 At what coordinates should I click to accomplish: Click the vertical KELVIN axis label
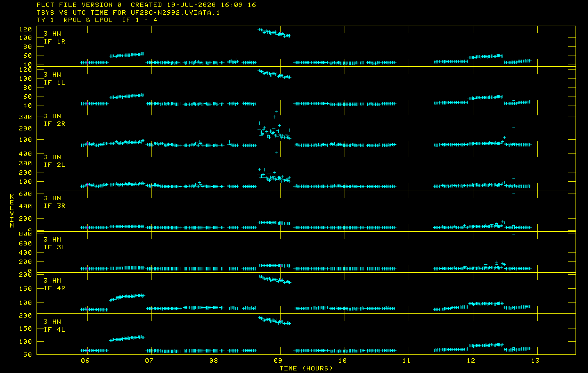point(12,211)
